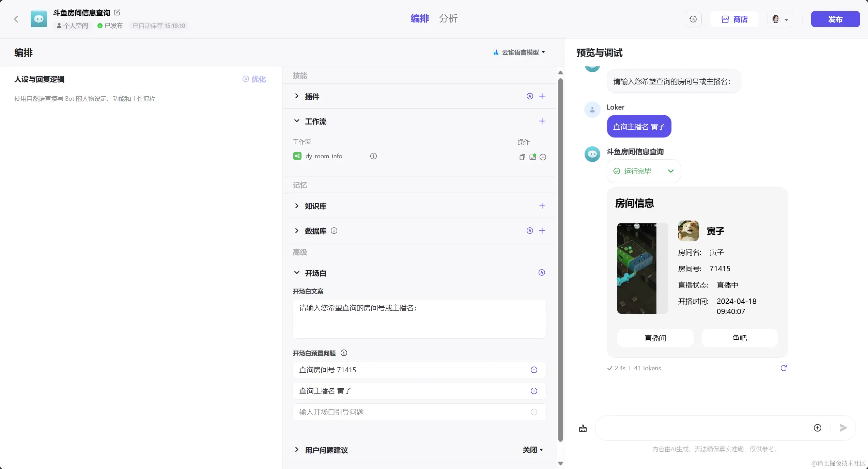Screen dimensions: 868x469
Task: Click the dy_room_info info icon
Action: pyautogui.click(x=373, y=156)
